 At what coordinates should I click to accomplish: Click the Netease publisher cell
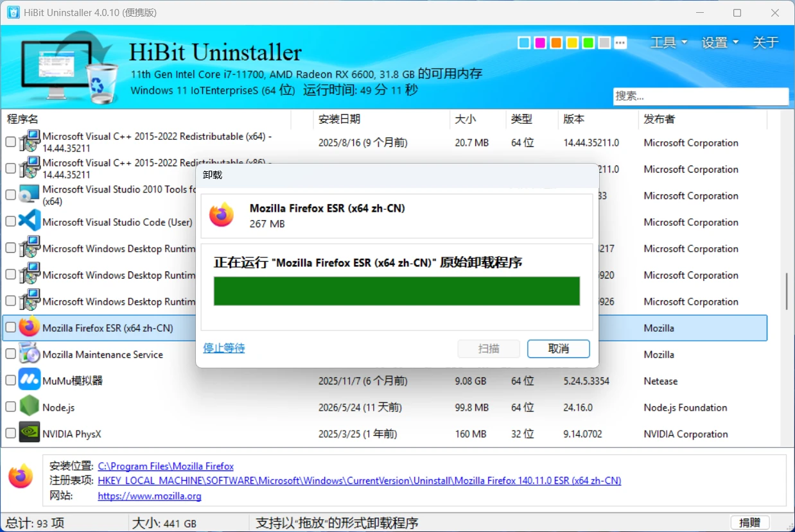(x=661, y=381)
